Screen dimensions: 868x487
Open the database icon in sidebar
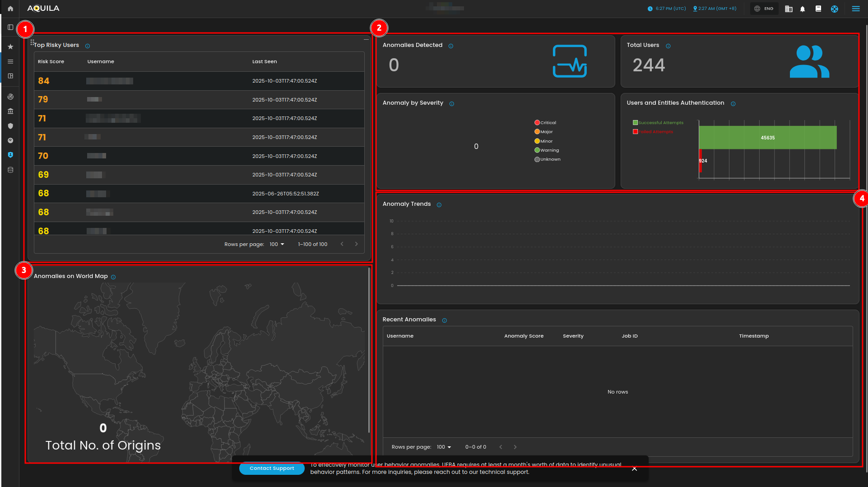coord(10,170)
